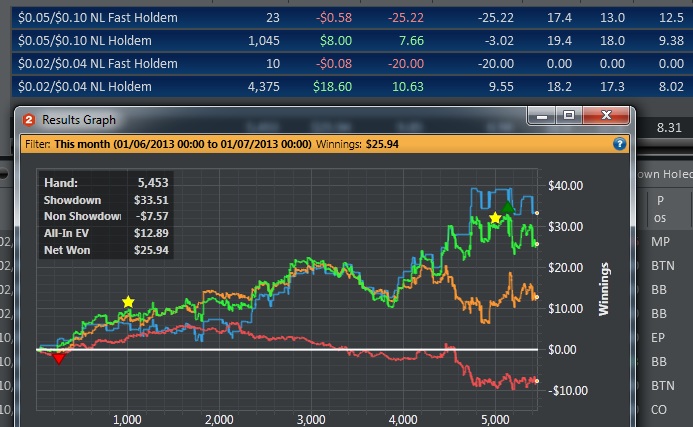Maximize the Results Graph window
693x427 pixels.
coord(569,116)
